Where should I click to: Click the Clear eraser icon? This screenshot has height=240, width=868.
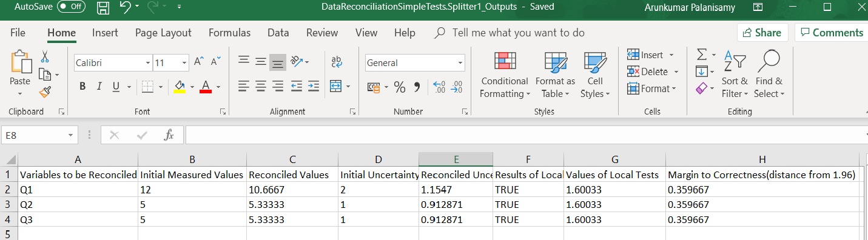pos(702,88)
